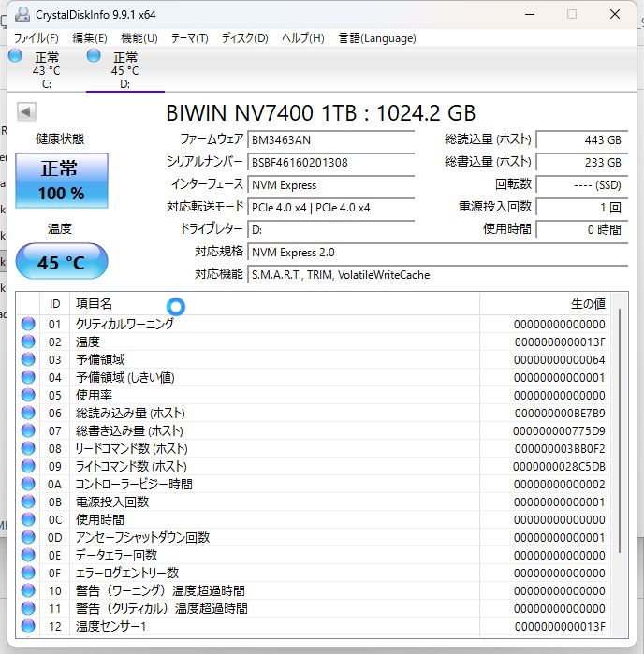
Task: Click the previous disk arrow button
Action: click(26, 111)
